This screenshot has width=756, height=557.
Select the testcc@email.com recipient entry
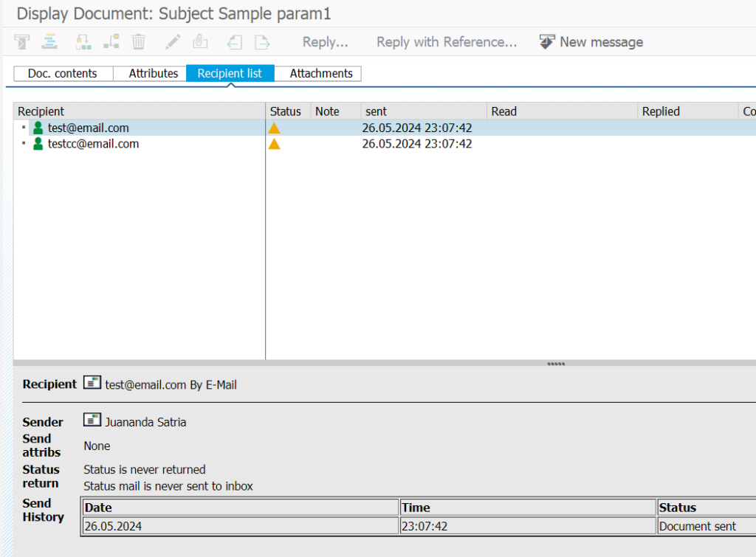point(93,144)
